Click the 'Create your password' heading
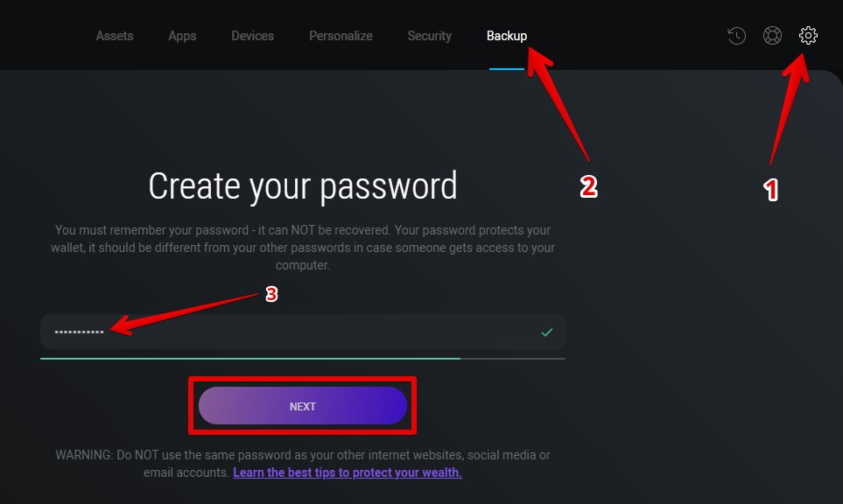This screenshot has height=504, width=843. click(x=303, y=186)
